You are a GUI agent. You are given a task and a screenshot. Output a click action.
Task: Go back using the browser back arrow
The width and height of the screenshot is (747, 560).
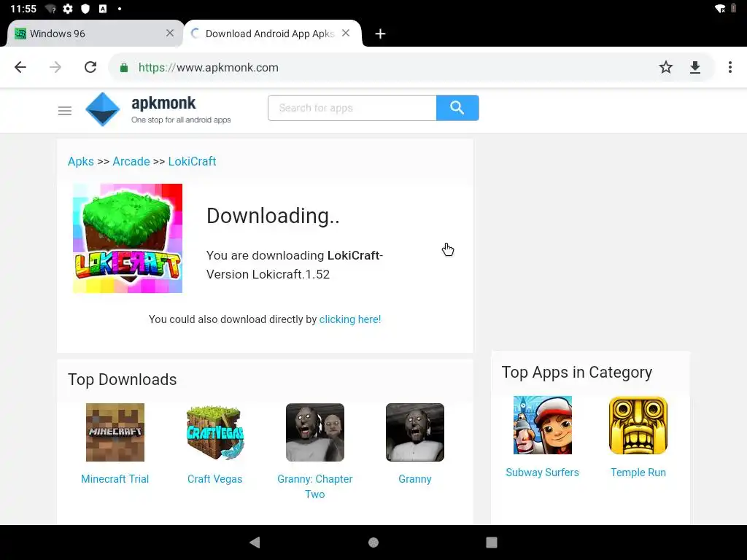click(x=20, y=67)
